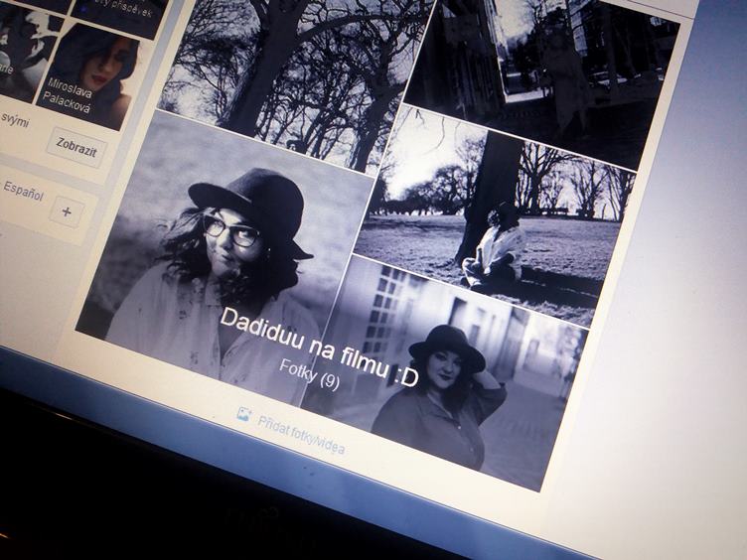The width and height of the screenshot is (747, 560).
Task: Open the Dadiduu na filmu :D album title
Action: tap(319, 347)
